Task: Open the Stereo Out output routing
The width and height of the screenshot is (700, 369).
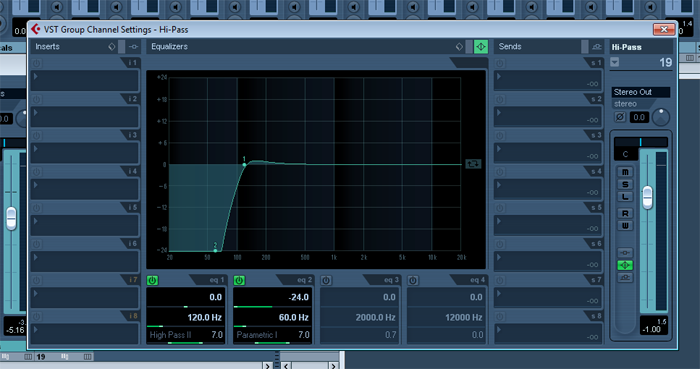Action: click(641, 92)
